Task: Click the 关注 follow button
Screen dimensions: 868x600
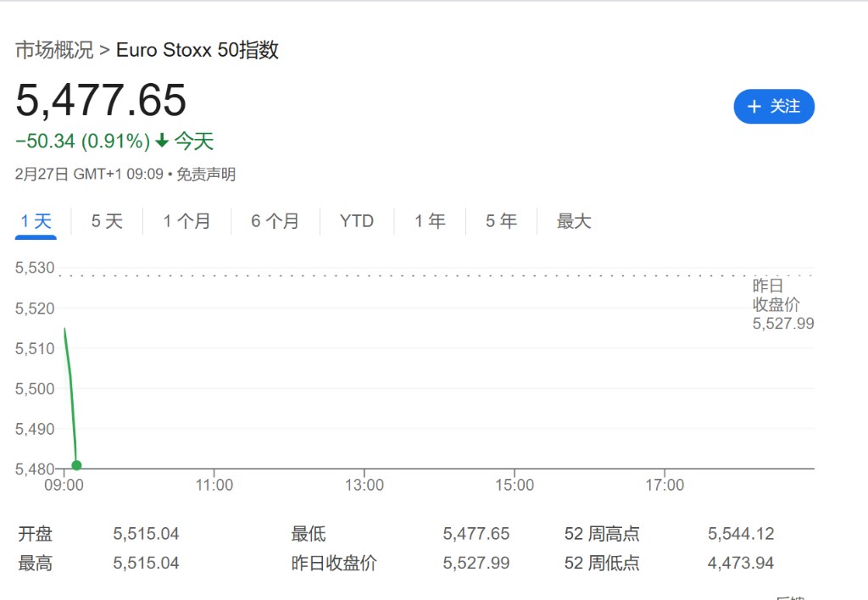Action: click(774, 106)
